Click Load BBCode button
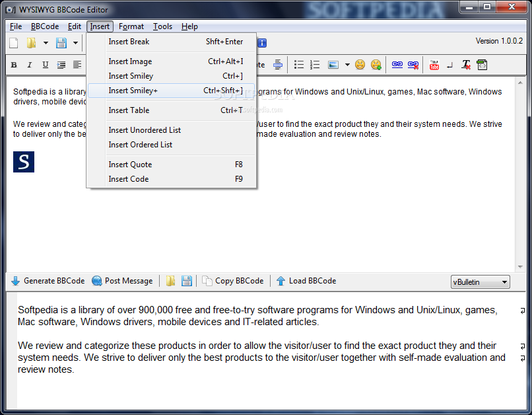532x415 pixels. point(306,282)
